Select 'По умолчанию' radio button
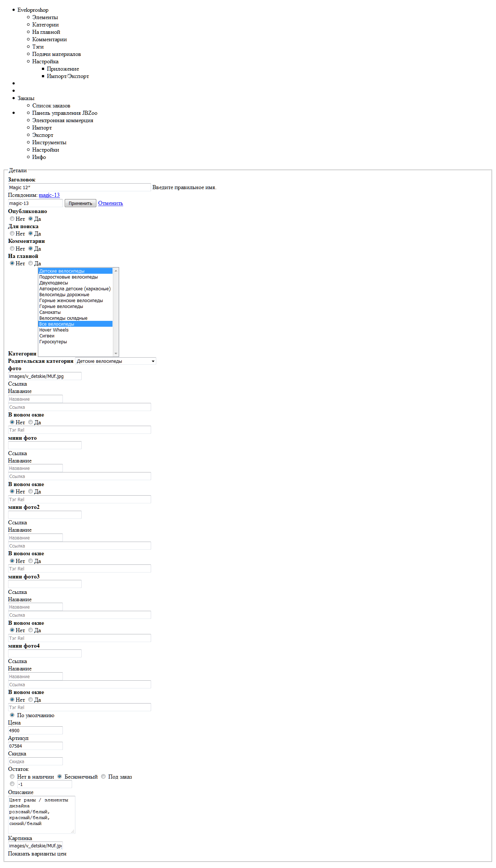This screenshot has height=868, width=496. [12, 715]
